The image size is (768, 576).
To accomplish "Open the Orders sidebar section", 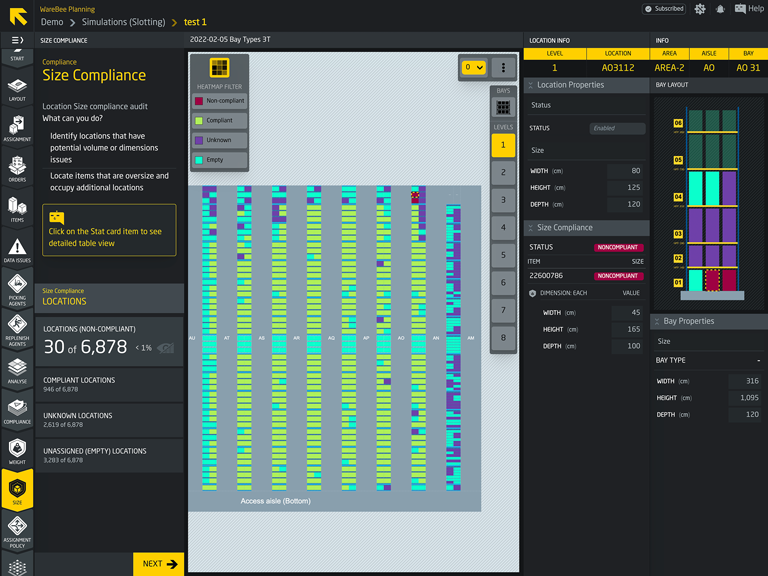I will point(17,169).
